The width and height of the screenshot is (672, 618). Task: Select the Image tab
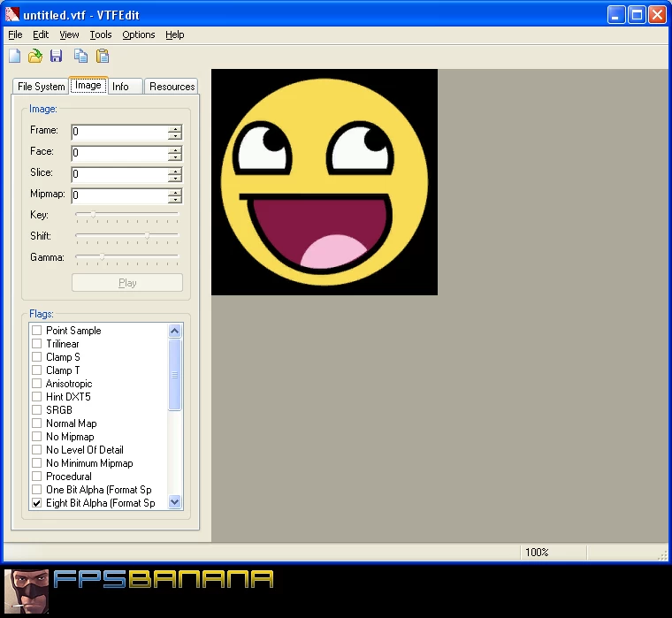tap(88, 85)
